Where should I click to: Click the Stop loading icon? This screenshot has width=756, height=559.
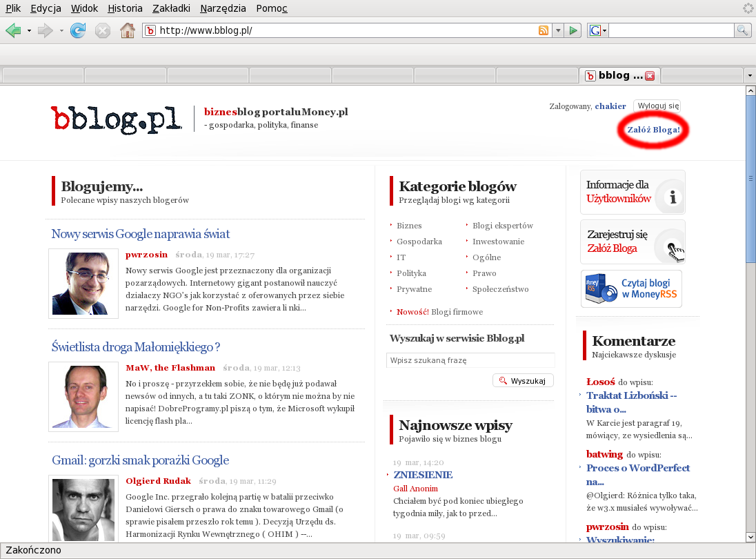pos(102,30)
